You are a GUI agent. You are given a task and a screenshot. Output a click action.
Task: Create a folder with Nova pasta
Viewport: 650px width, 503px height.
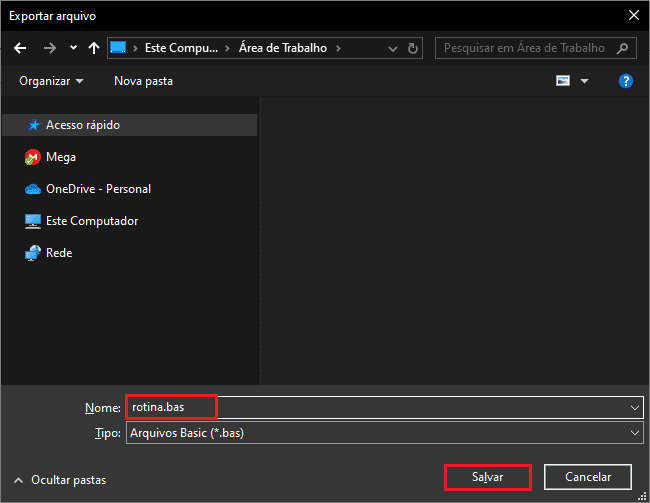(x=143, y=81)
